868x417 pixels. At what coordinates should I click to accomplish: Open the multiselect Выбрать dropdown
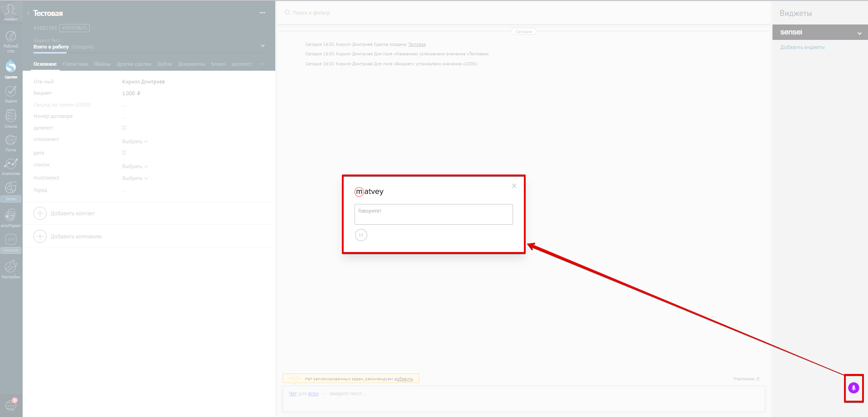[x=135, y=178]
